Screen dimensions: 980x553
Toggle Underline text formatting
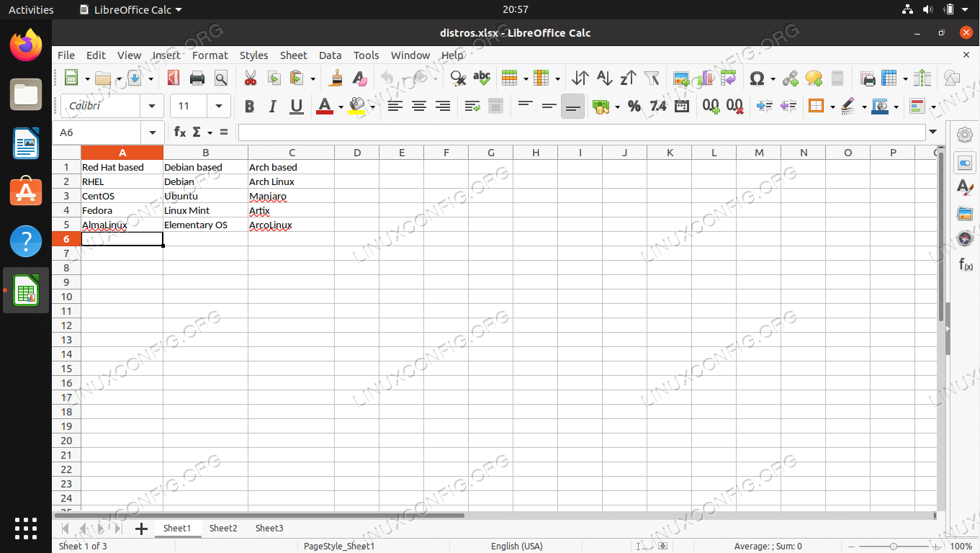click(x=296, y=107)
